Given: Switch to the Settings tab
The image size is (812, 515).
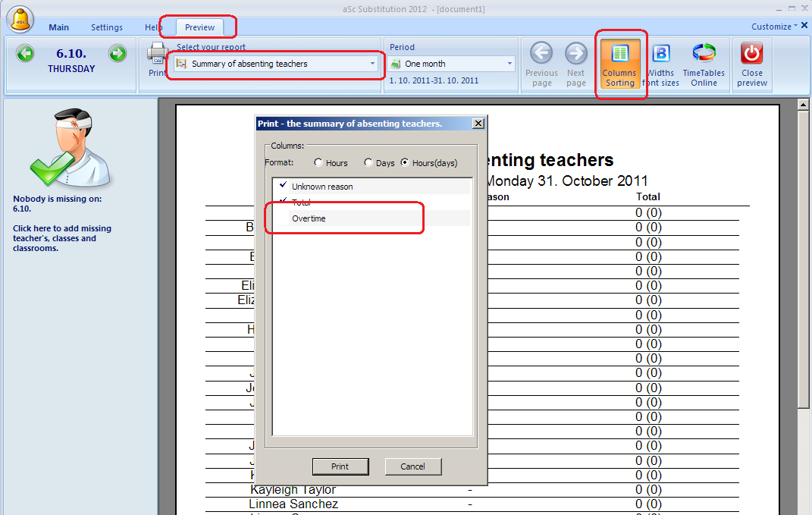Looking at the screenshot, I should pos(107,27).
